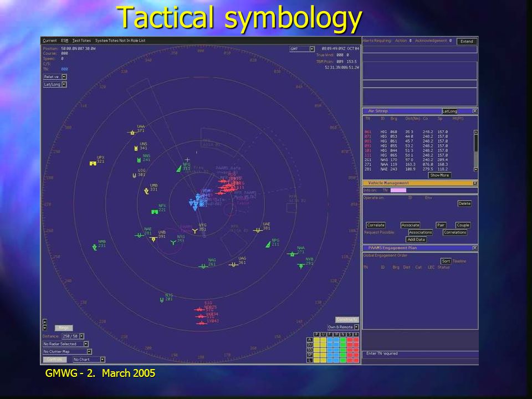Viewport: 532px width, 399px height.
Task: Select the red hostile aircraft group at bottom
Action: tap(201, 316)
